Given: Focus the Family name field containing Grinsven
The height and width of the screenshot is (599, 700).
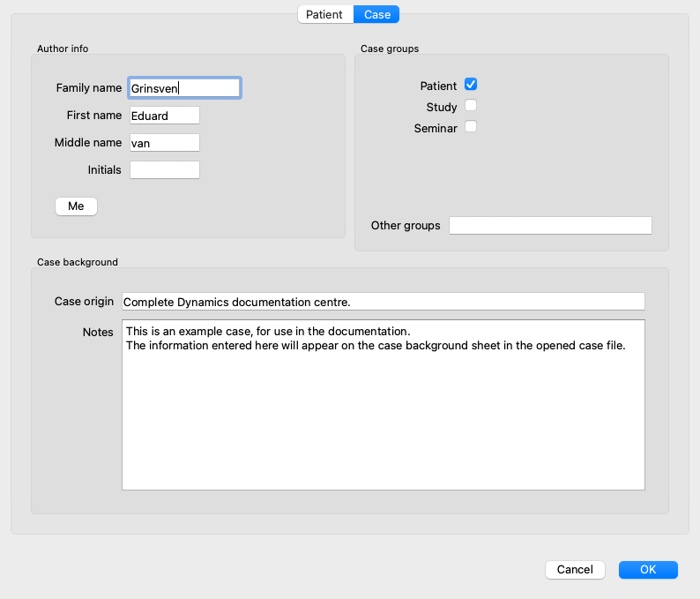Looking at the screenshot, I should click(184, 88).
